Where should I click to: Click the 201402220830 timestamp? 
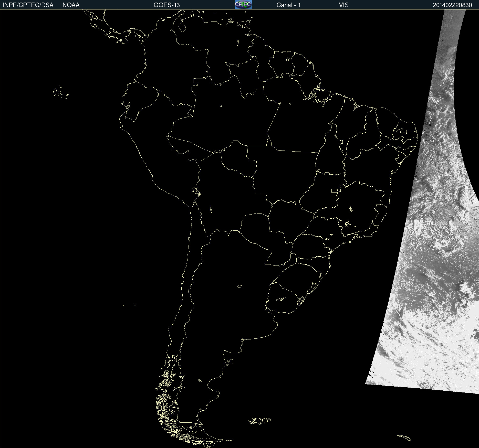452,5
